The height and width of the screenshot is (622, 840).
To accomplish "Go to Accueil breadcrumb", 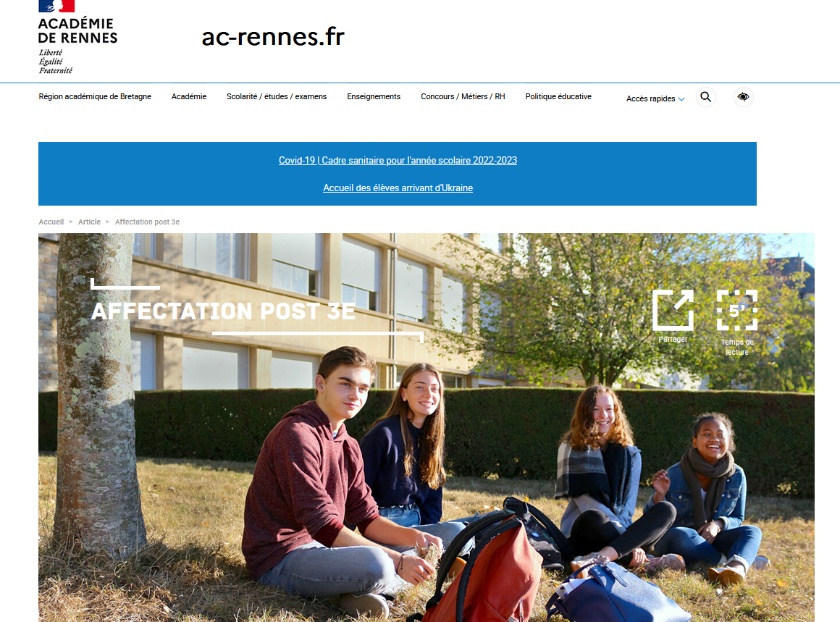I will pyautogui.click(x=51, y=222).
